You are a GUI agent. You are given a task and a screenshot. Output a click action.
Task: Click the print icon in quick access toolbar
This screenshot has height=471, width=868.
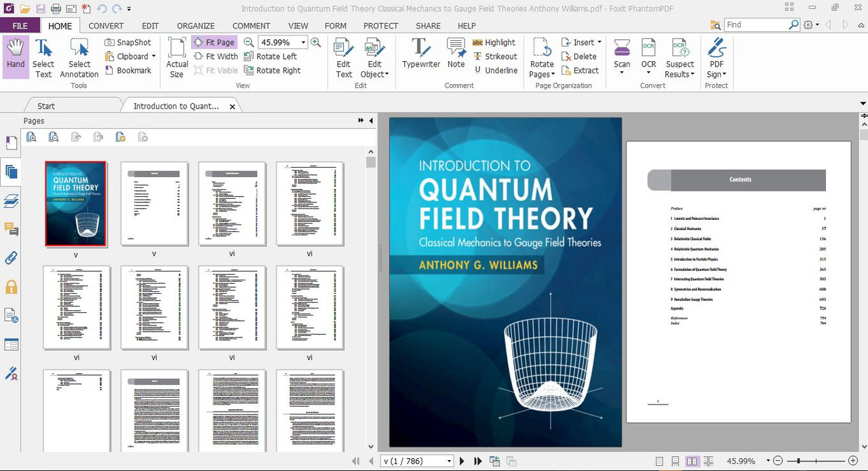[x=56, y=9]
